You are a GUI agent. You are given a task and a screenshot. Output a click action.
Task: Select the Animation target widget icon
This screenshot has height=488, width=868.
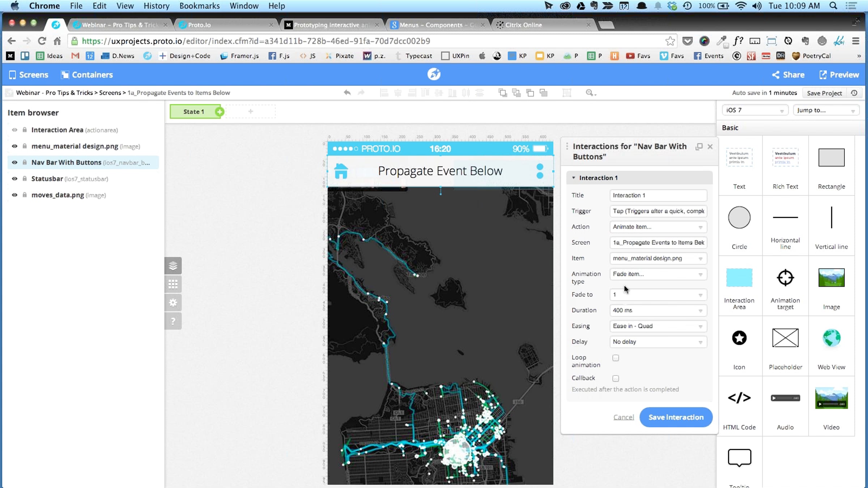785,278
